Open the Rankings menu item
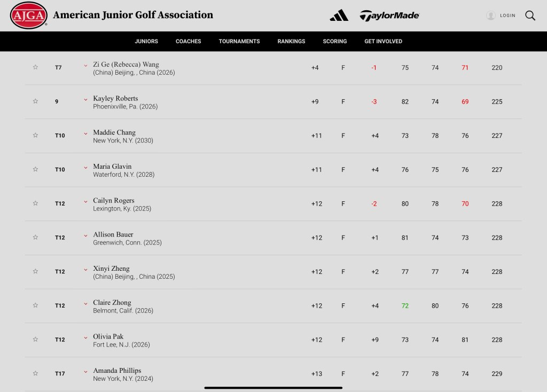Image resolution: width=547 pixels, height=392 pixels. [x=291, y=41]
